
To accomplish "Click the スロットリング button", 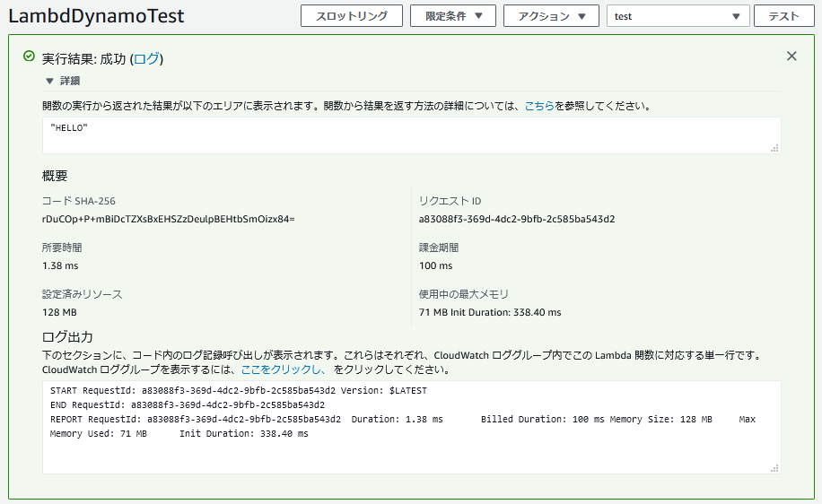I will 351,16.
